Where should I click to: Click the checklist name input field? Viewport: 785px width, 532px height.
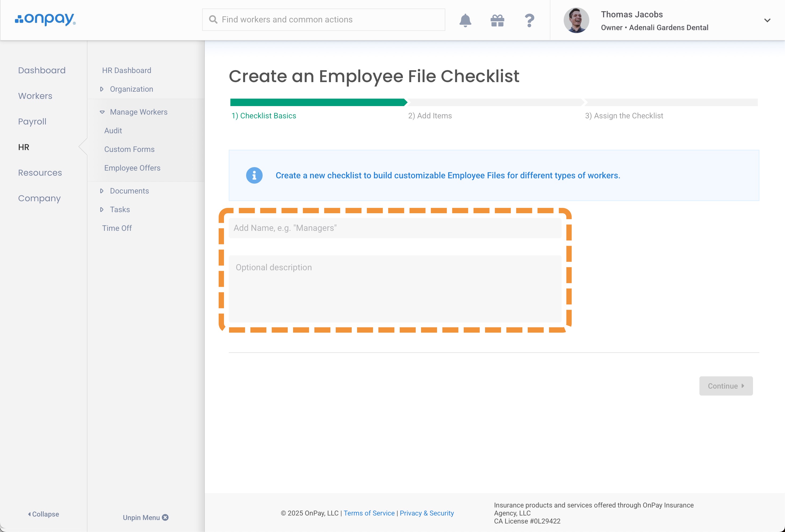point(395,228)
